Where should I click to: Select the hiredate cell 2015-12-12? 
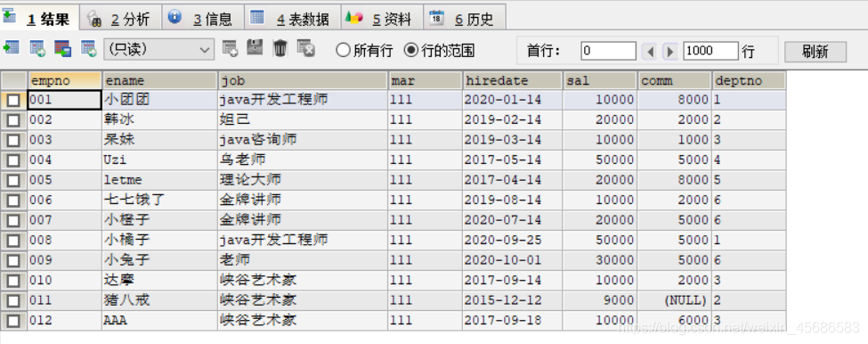[513, 301]
